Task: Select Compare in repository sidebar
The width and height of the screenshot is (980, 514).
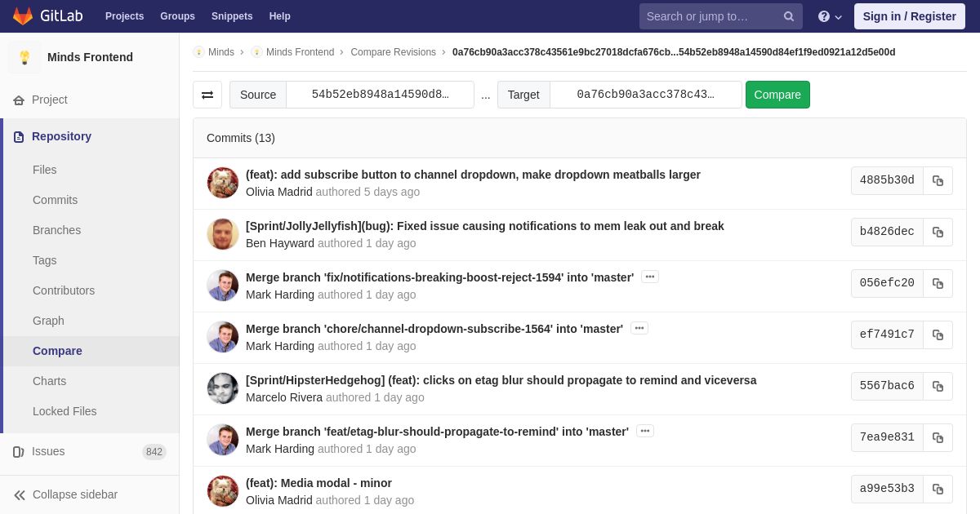Action: [57, 351]
